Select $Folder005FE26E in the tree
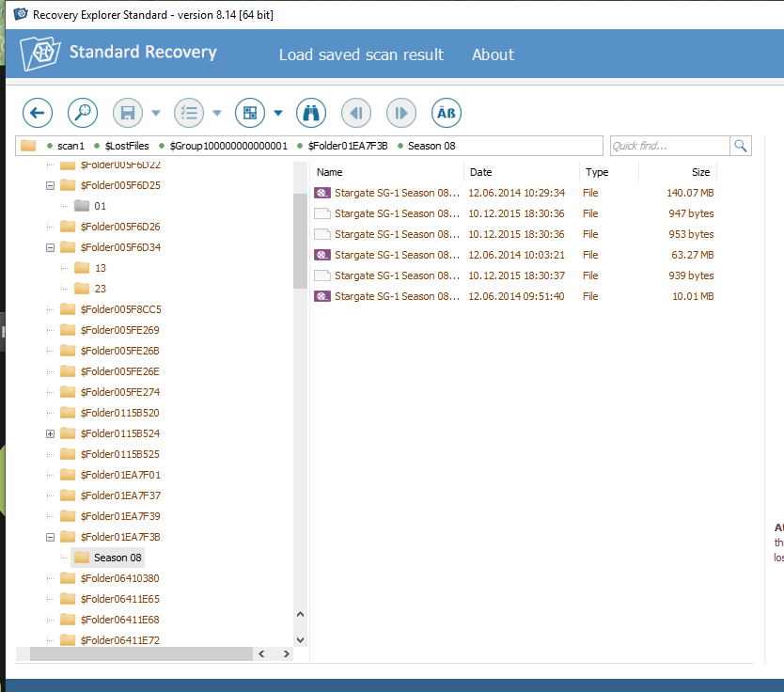784x692 pixels. (x=109, y=371)
